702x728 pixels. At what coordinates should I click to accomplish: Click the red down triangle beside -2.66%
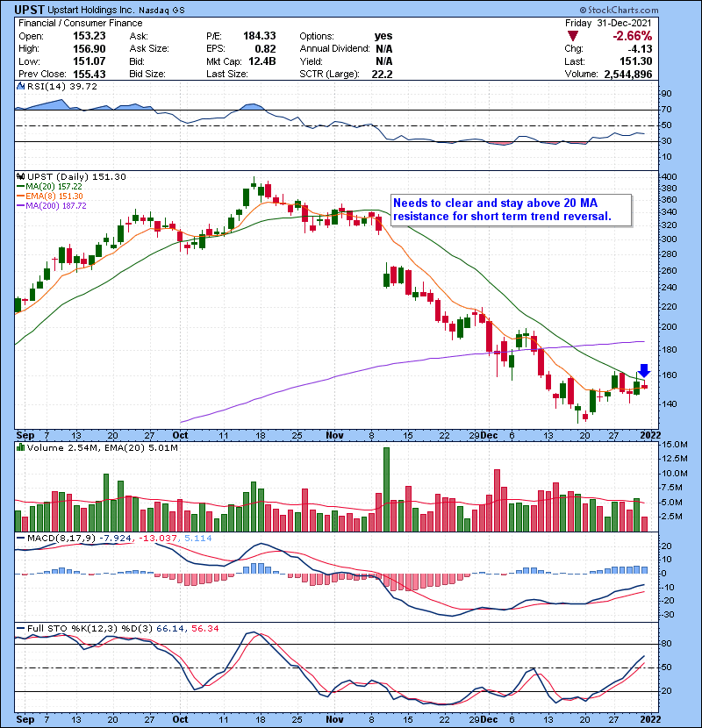tap(573, 36)
